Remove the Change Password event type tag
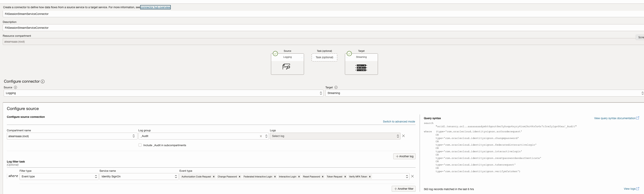Image resolution: width=644 pixels, height=194 pixels. [240, 177]
